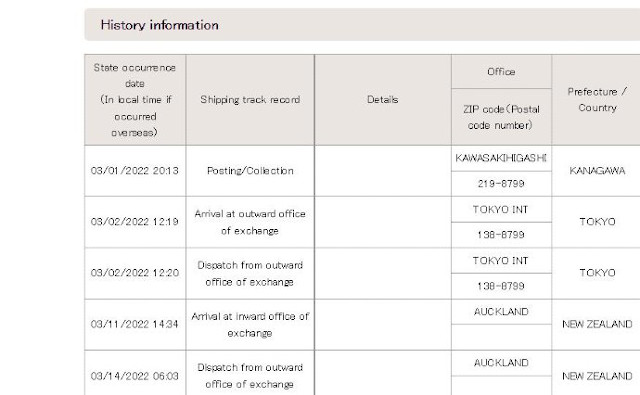Screen dimensions: 640x395
Task: Click the ZIP code (Postal code number) header
Action: (501, 117)
